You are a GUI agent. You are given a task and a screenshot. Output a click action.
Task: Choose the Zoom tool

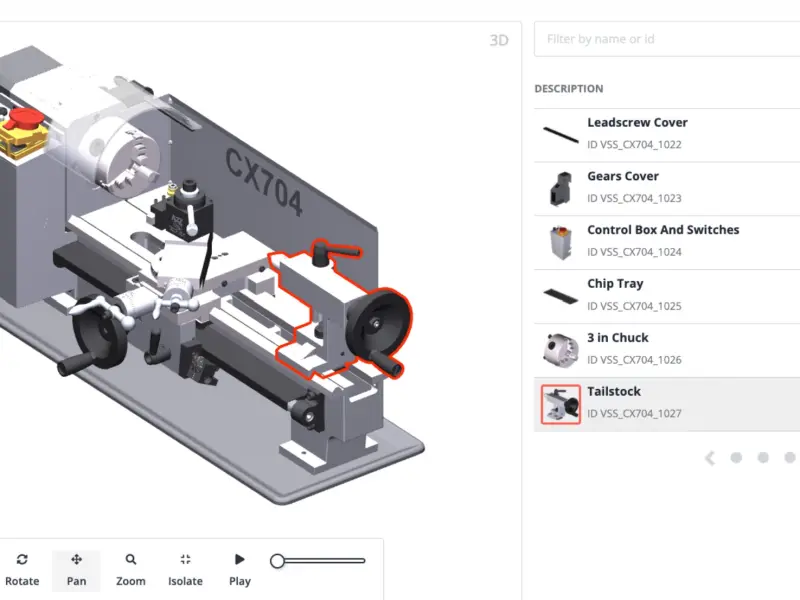pos(131,570)
